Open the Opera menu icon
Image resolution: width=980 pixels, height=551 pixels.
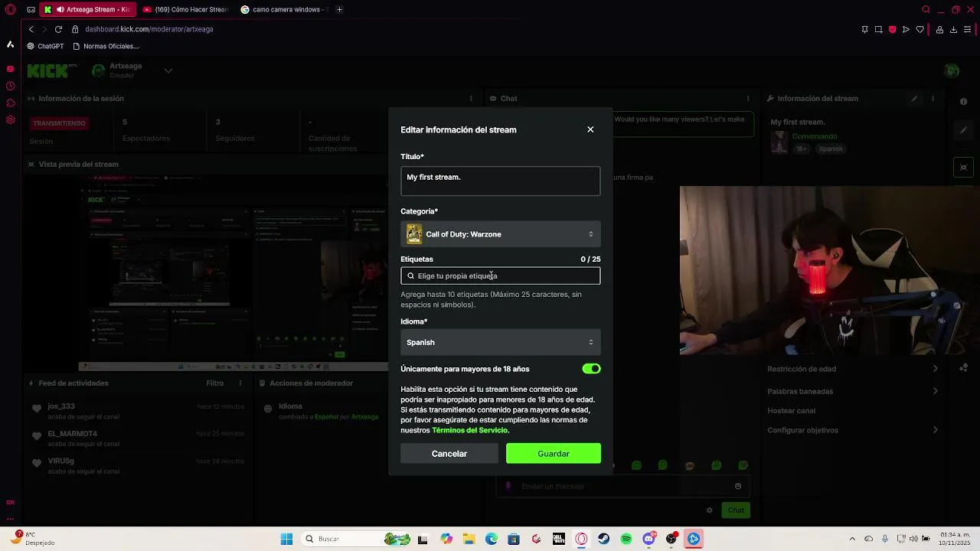10,10
